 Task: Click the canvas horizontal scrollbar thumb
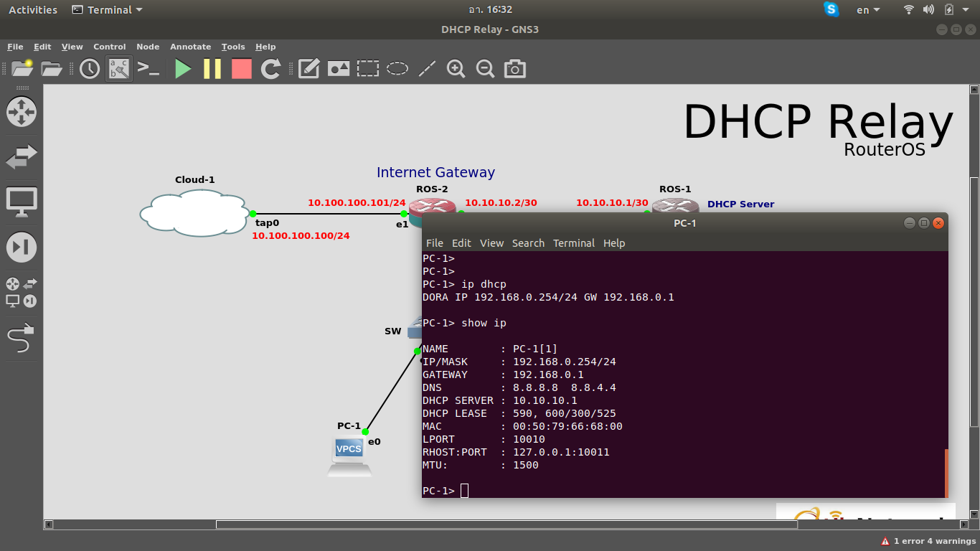[x=507, y=524]
